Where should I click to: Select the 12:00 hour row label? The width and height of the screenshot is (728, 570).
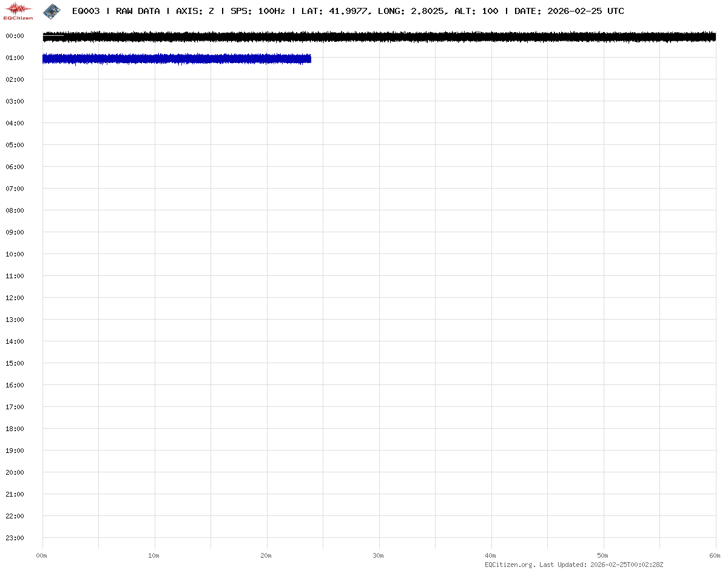15,298
